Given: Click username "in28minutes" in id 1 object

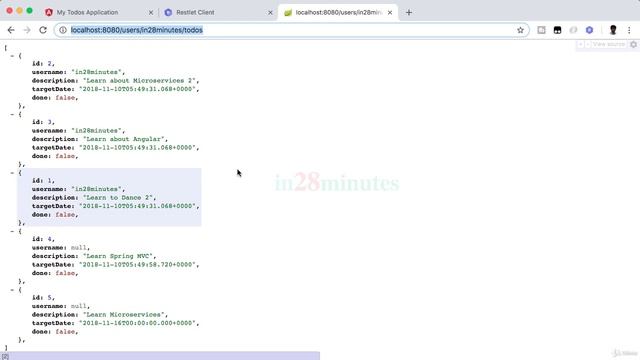Looking at the screenshot, I should click(x=97, y=189).
